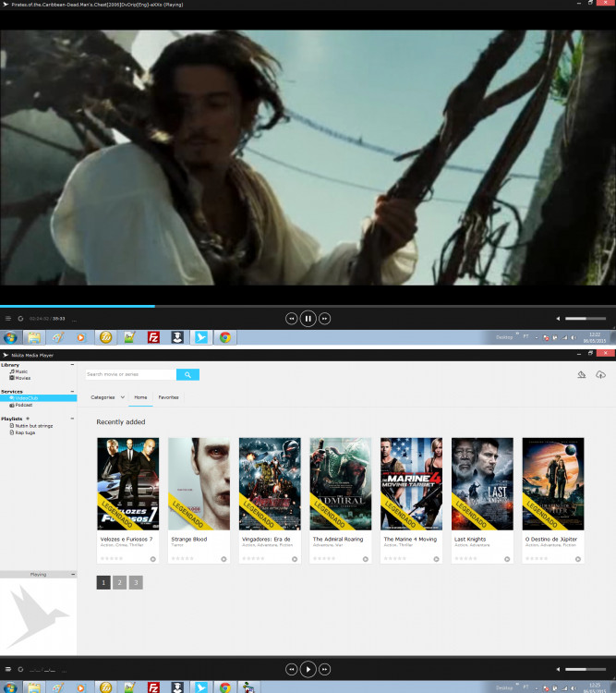This screenshot has height=693, width=616.
Task: Click the search magnifier button
Action: (187, 374)
